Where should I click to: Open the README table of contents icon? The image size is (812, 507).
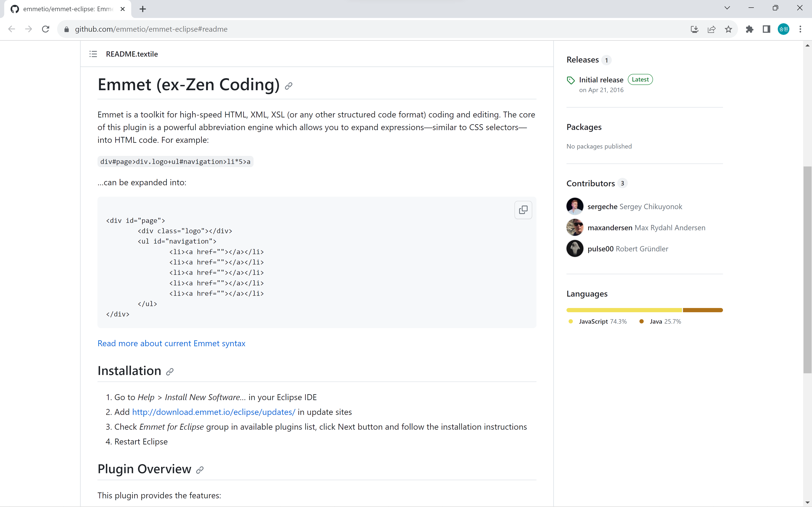click(x=93, y=54)
